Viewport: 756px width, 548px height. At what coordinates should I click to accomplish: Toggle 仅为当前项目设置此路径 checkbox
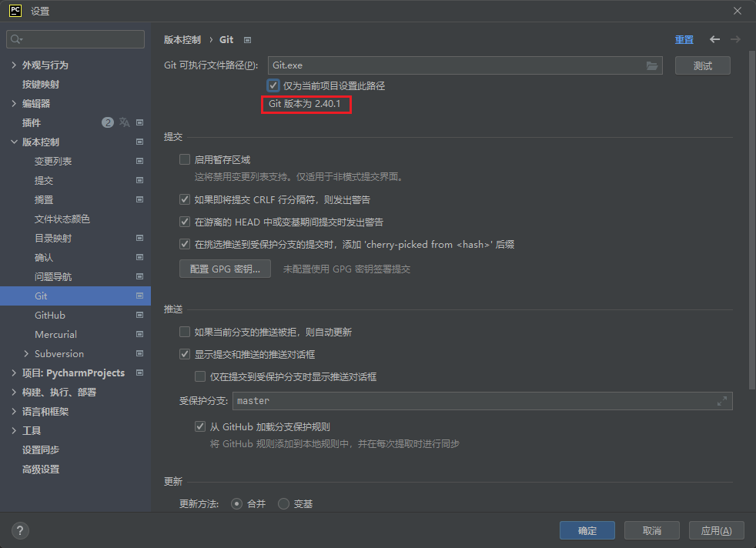273,85
